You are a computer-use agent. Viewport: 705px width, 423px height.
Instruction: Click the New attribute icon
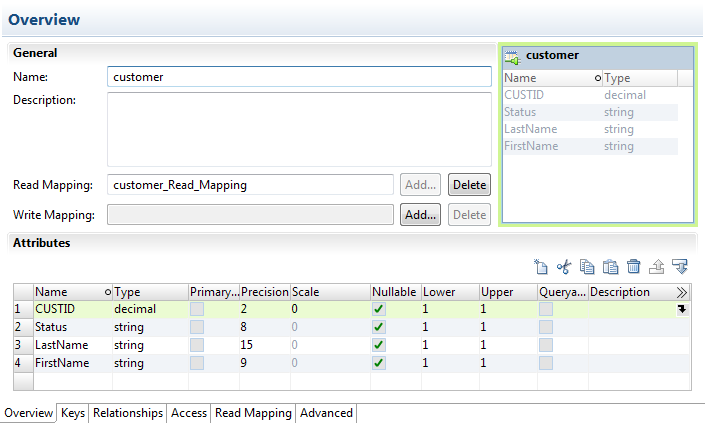pyautogui.click(x=541, y=267)
